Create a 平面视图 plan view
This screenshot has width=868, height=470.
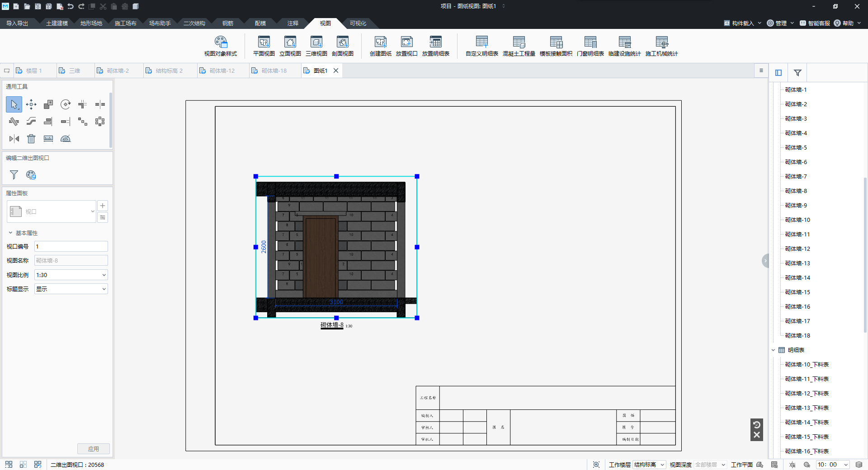(264, 46)
